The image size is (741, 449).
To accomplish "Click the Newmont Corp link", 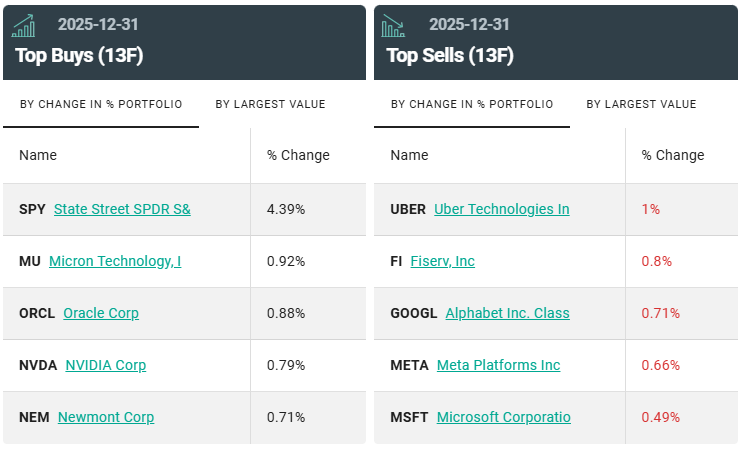I will pyautogui.click(x=106, y=417).
